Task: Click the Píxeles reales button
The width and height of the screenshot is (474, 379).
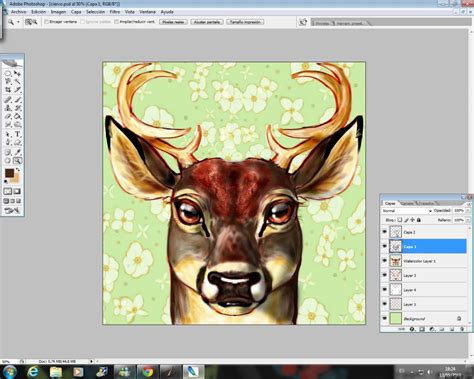Action: pos(173,22)
